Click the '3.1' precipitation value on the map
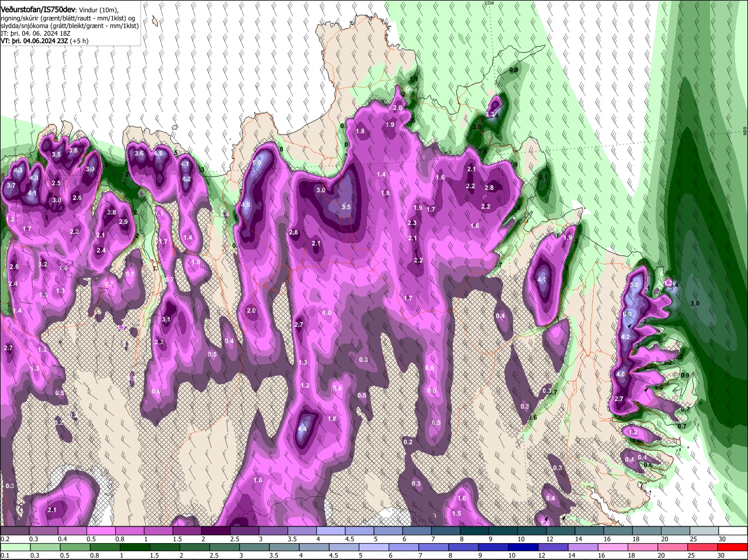The width and height of the screenshot is (748, 560). point(166,319)
